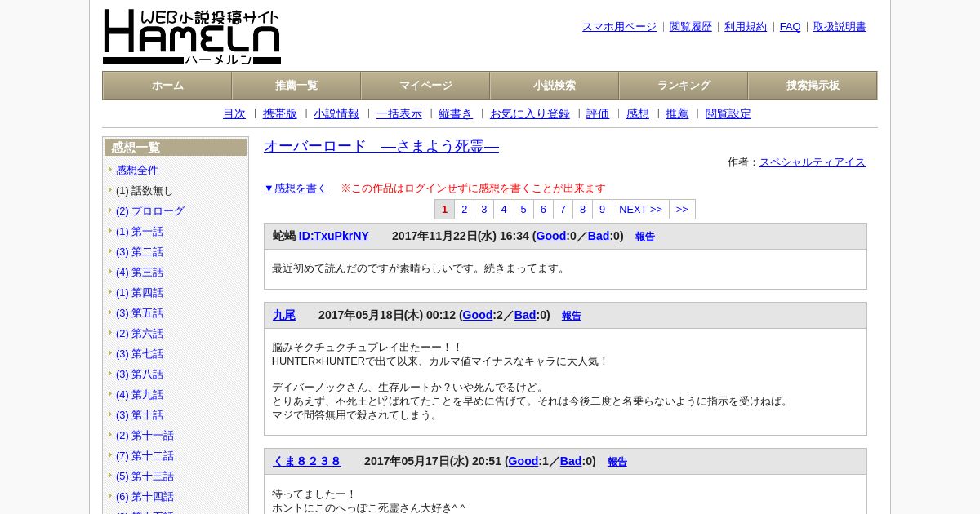
Task: Select (3) 第二話 in sidebar
Action: click(x=140, y=252)
